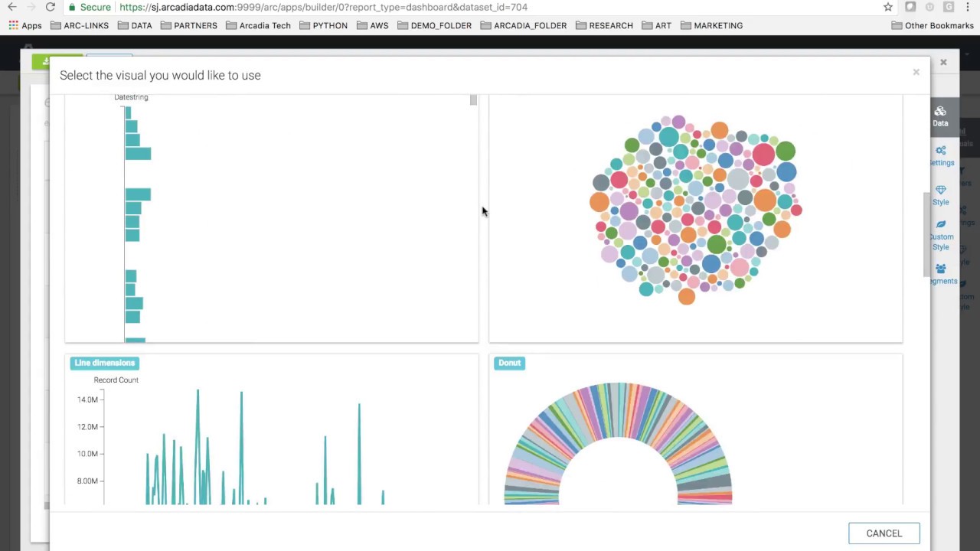The width and height of the screenshot is (980, 551).
Task: Click the browser back arrow
Action: 12,7
